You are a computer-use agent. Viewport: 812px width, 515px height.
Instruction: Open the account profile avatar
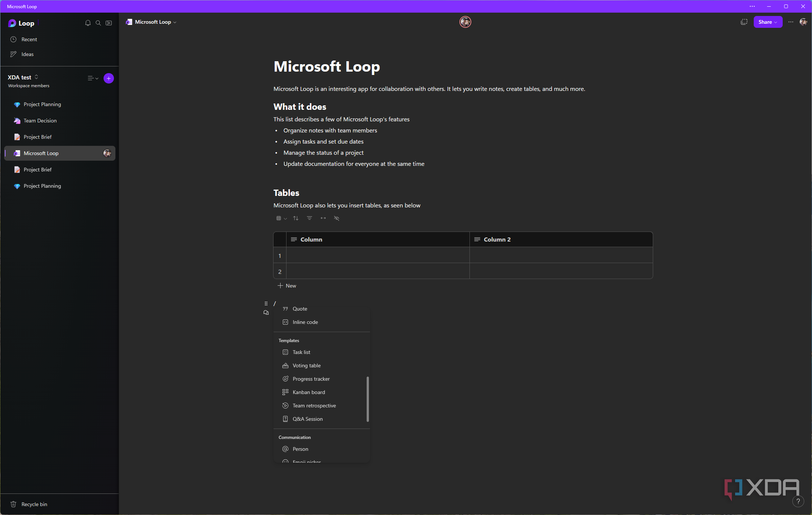[x=803, y=22]
